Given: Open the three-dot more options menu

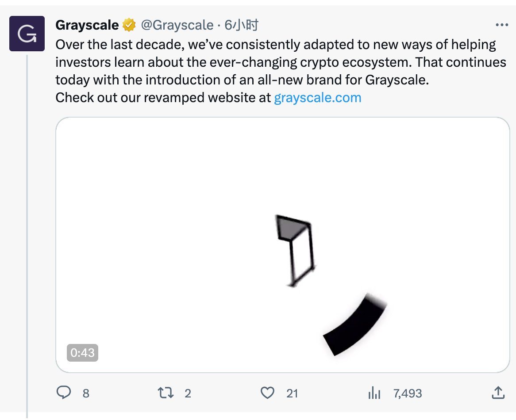Looking at the screenshot, I should point(502,25).
